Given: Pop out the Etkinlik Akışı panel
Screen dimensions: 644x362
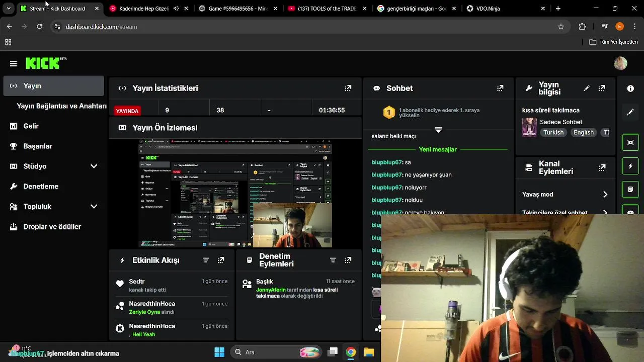Looking at the screenshot, I should 221,260.
